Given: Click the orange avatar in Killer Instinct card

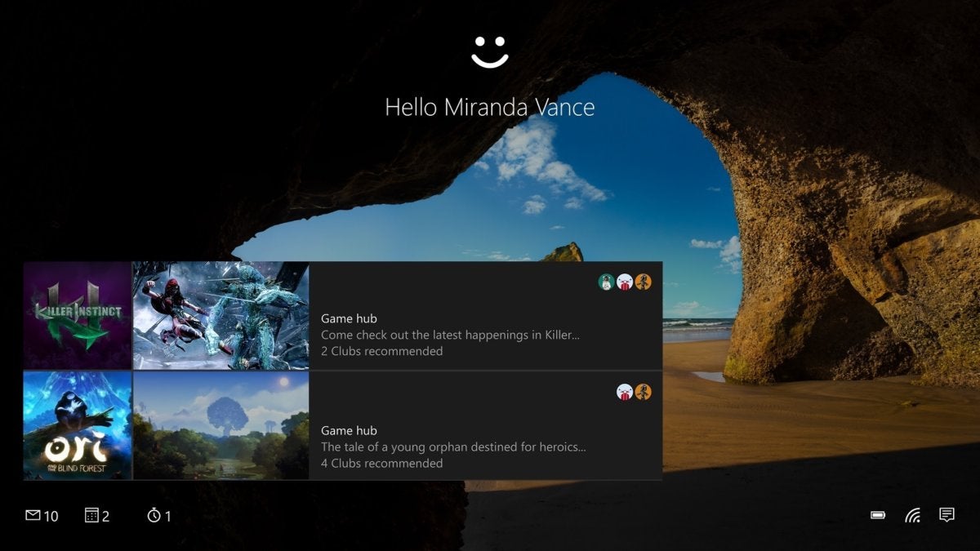Looking at the screenshot, I should coord(644,282).
